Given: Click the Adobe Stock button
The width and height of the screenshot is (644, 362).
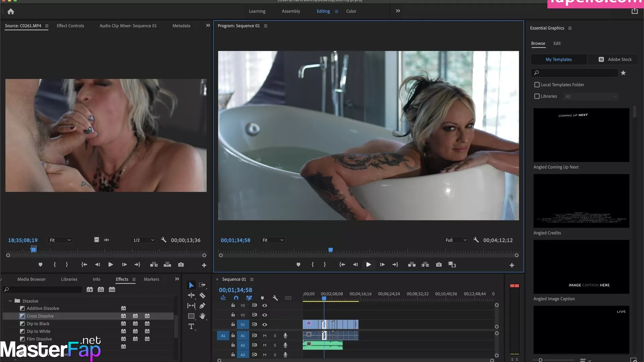Looking at the screenshot, I should click(x=615, y=59).
